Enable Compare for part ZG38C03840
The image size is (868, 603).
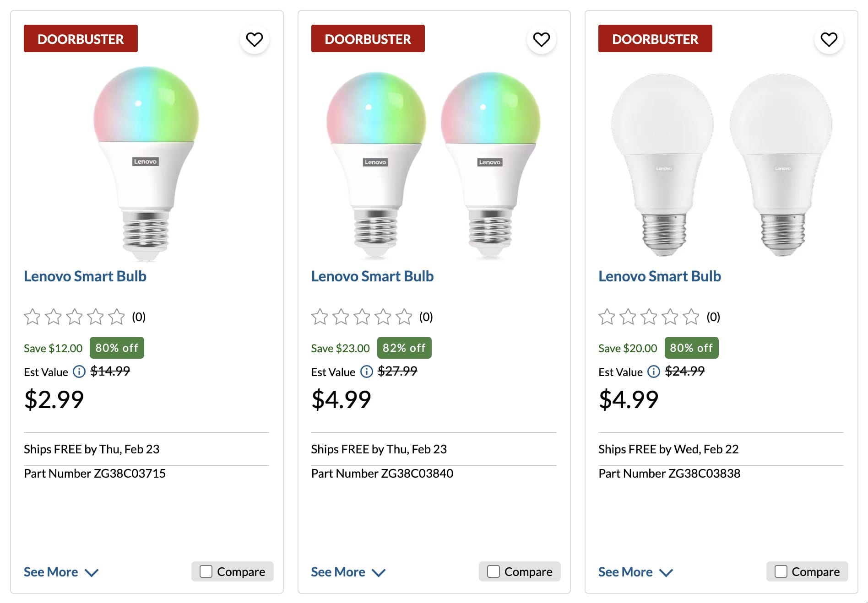click(x=493, y=571)
